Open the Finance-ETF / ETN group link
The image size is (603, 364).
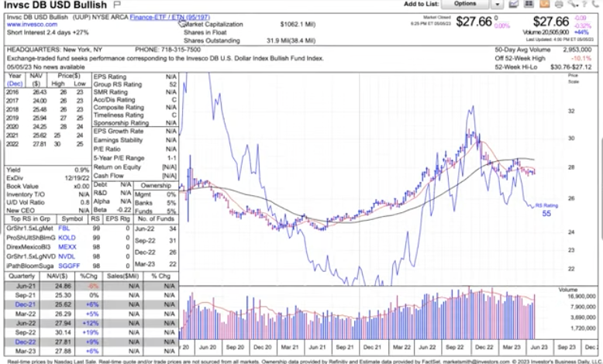pos(168,16)
